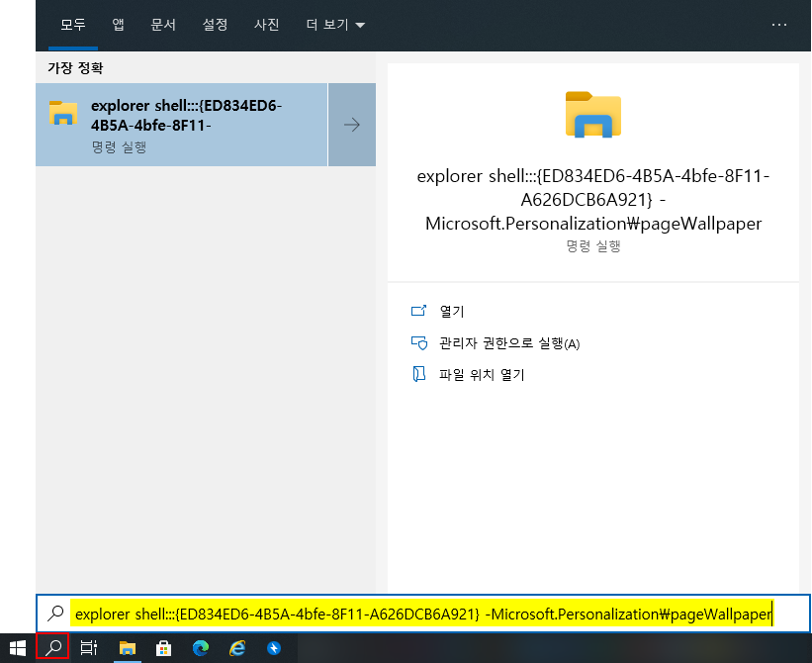
Task: Choose 파일 위치 열기
Action: [482, 374]
